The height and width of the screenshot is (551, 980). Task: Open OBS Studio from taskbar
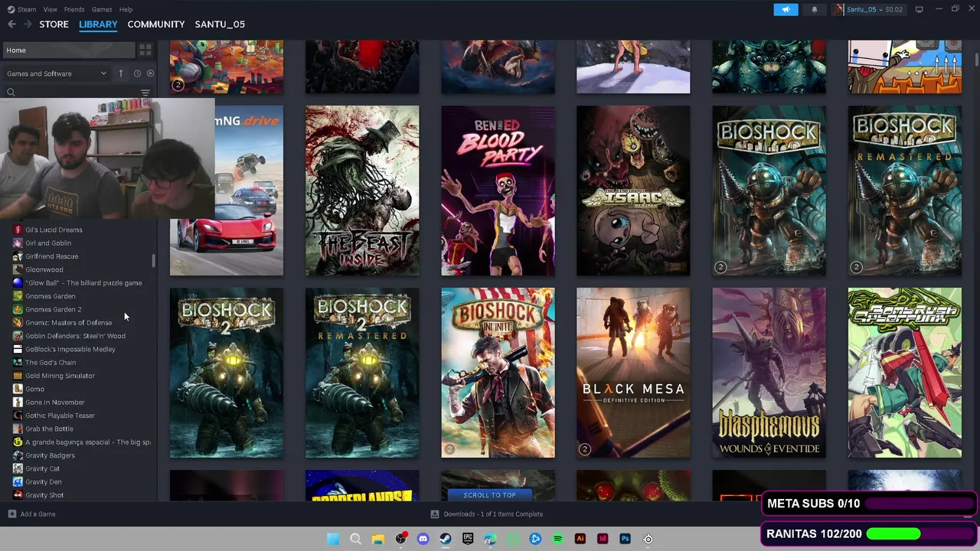click(x=400, y=539)
